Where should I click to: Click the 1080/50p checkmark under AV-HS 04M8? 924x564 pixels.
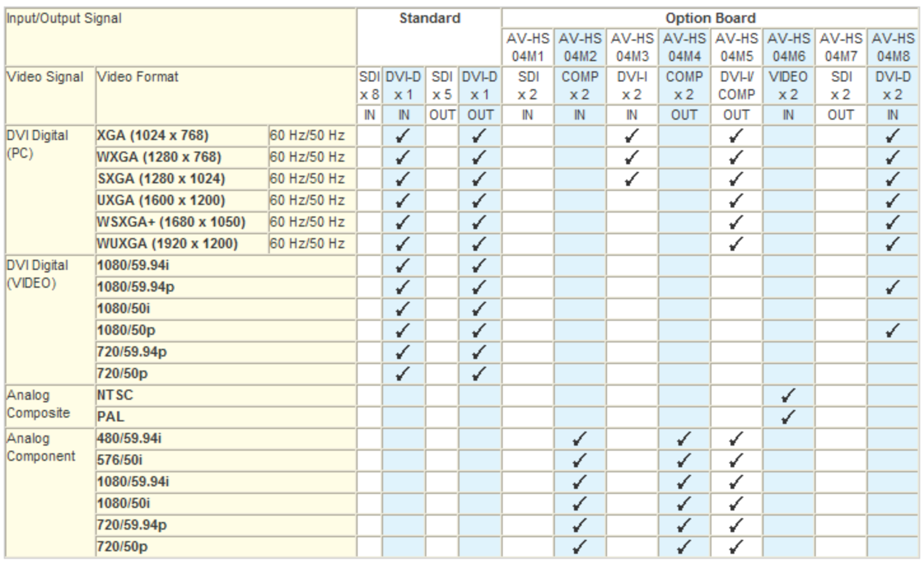pos(893,330)
